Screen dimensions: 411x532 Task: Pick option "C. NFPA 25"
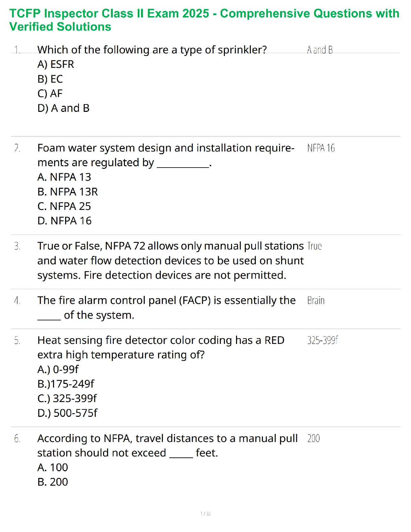(64, 206)
